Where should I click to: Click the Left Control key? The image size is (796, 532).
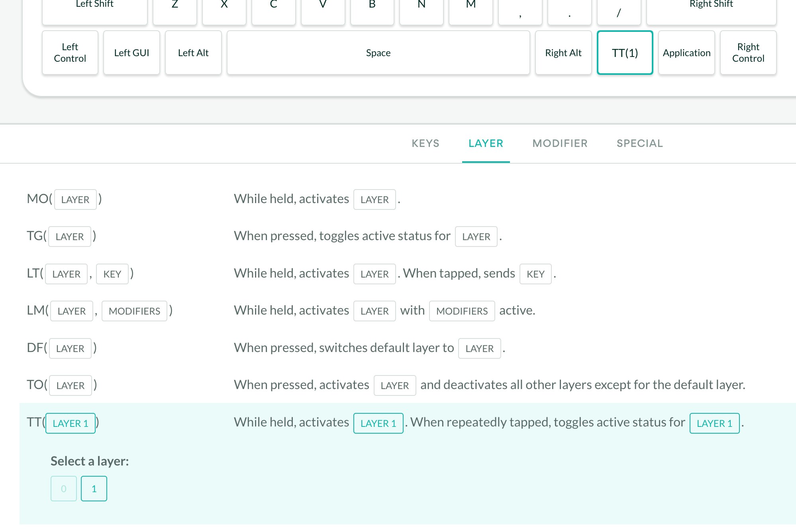70,53
